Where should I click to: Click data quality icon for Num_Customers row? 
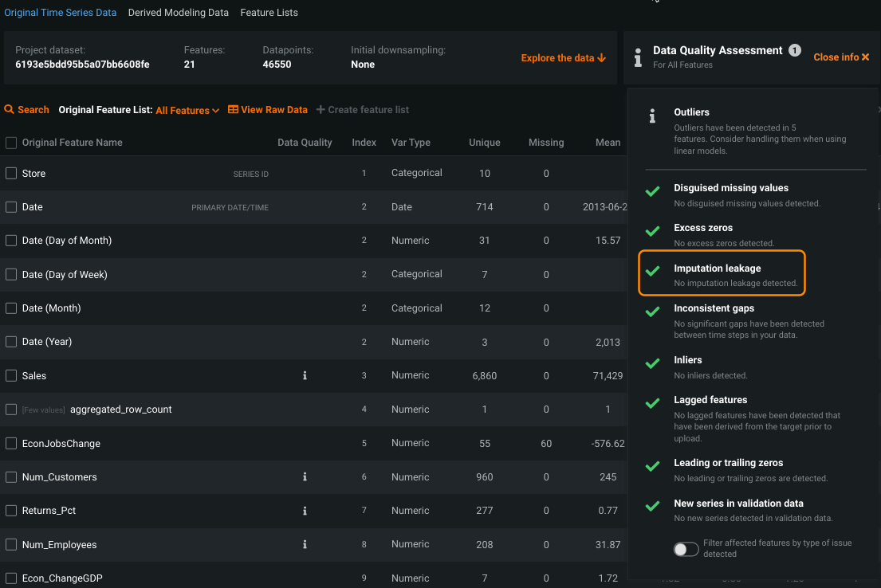305,477
